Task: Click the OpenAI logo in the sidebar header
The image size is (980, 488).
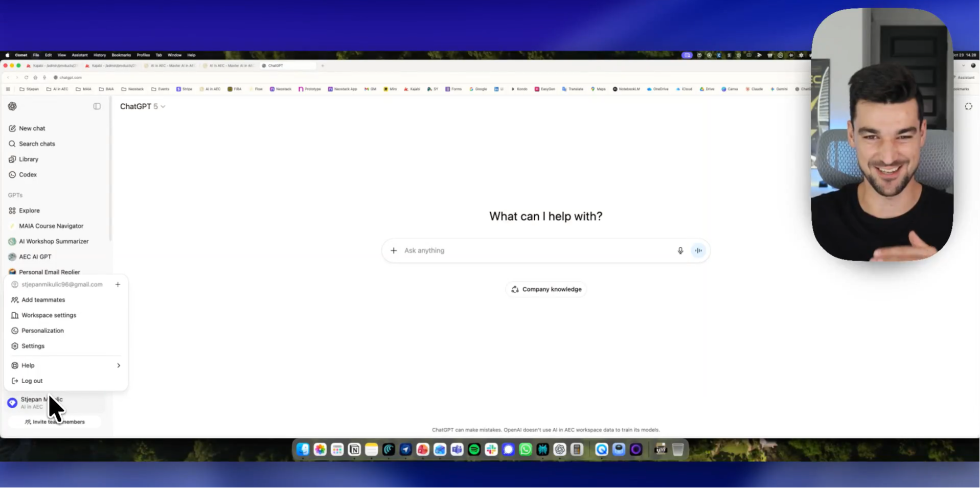Action: (x=12, y=106)
